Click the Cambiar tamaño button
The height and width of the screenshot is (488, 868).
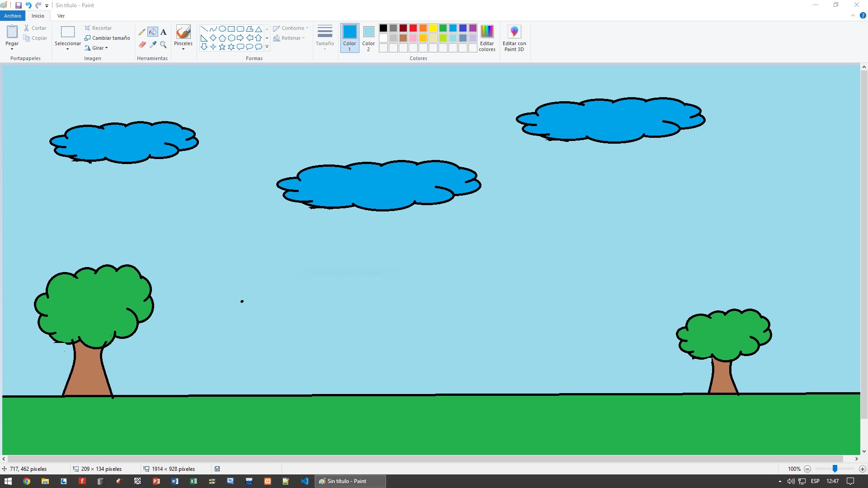coord(108,38)
